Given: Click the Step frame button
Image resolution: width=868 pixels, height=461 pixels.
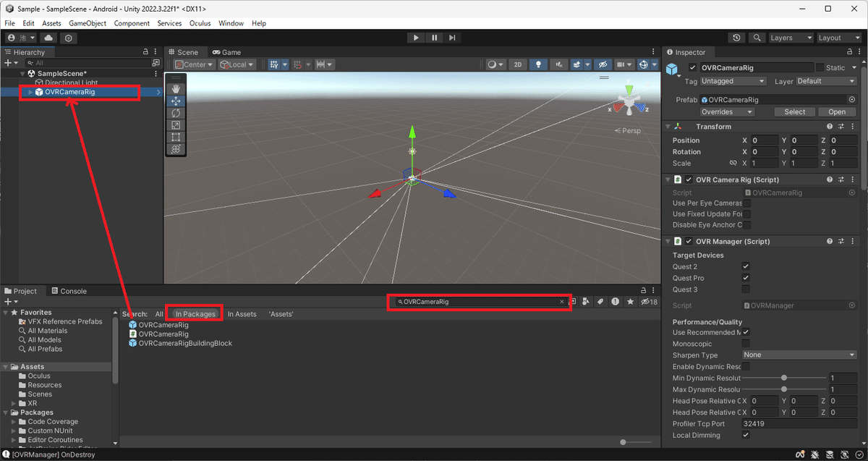Looking at the screenshot, I should tap(452, 38).
